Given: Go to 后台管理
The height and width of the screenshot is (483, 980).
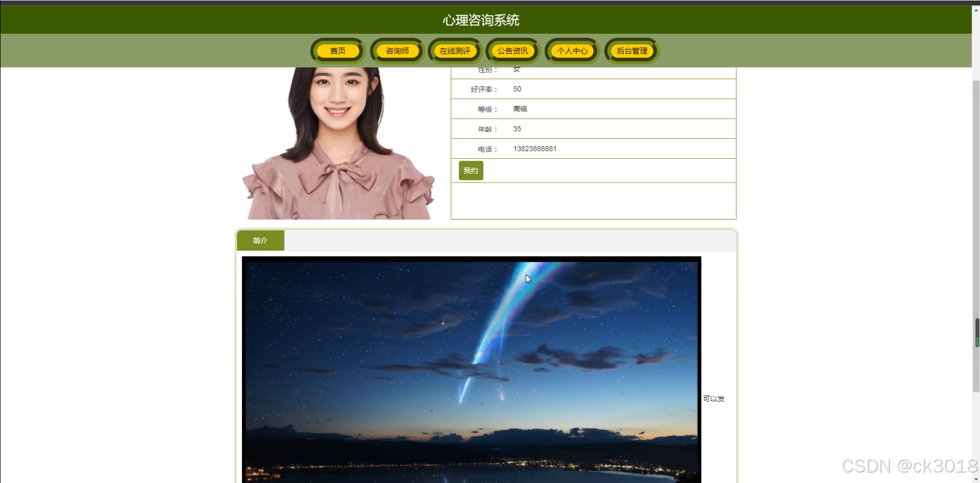Looking at the screenshot, I should pyautogui.click(x=632, y=51).
